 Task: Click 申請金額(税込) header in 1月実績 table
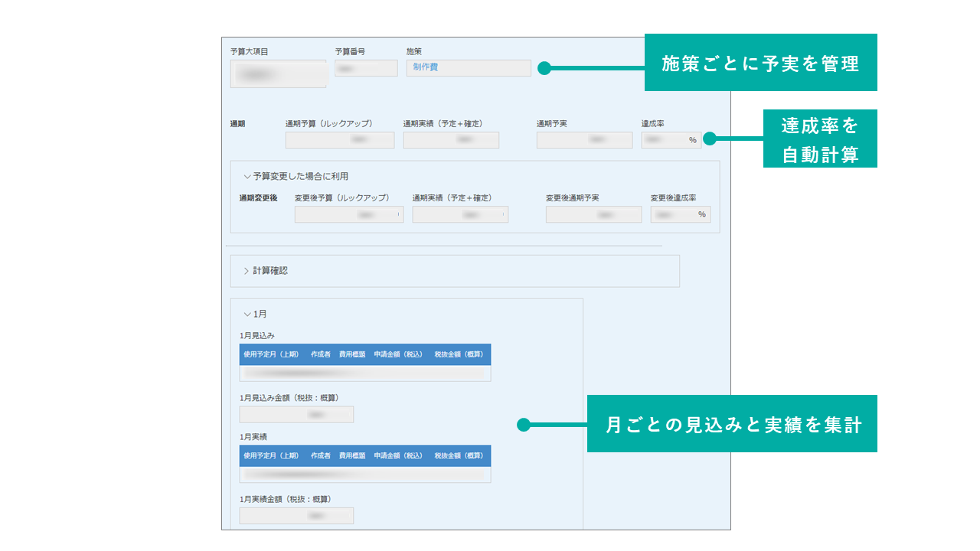pos(399,455)
